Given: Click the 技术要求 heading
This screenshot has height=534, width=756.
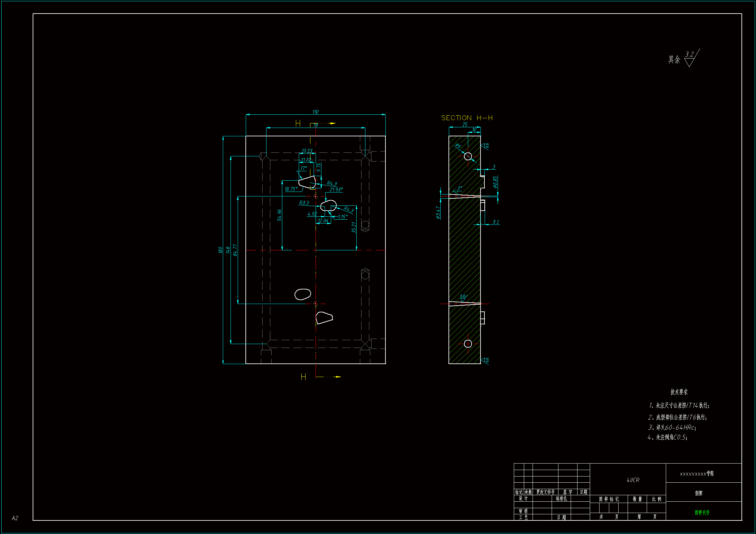Looking at the screenshot, I should [679, 392].
